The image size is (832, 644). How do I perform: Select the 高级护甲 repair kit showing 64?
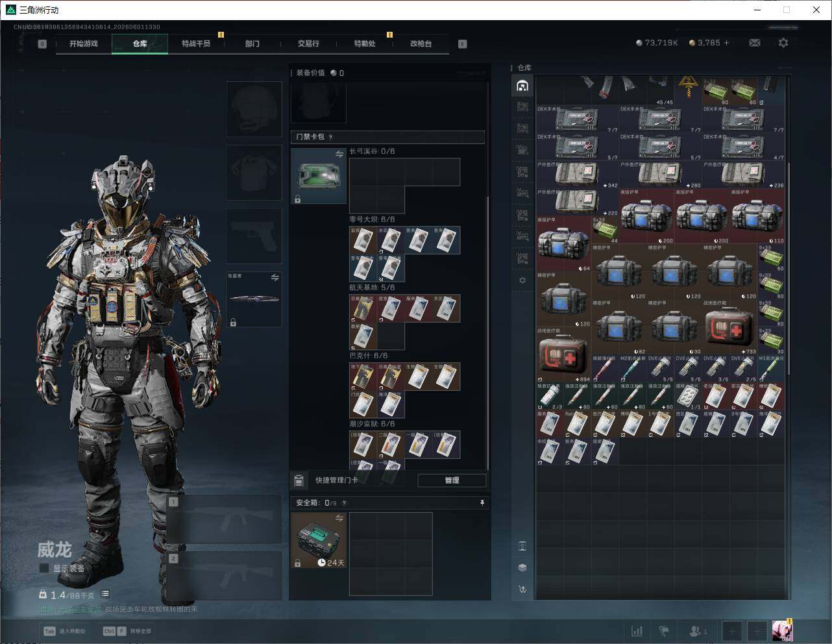click(x=564, y=244)
